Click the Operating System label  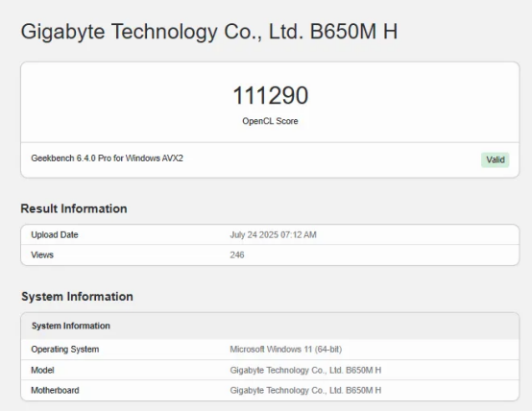click(65, 350)
